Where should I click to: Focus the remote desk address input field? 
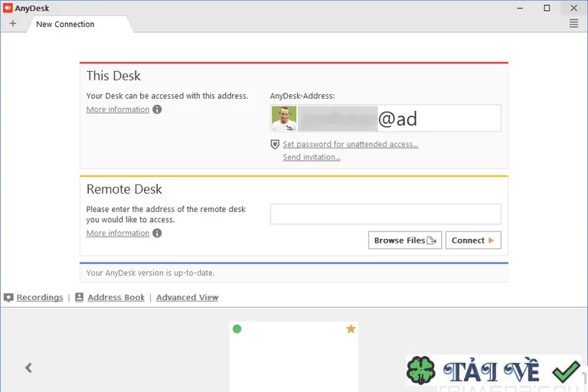pyautogui.click(x=386, y=214)
